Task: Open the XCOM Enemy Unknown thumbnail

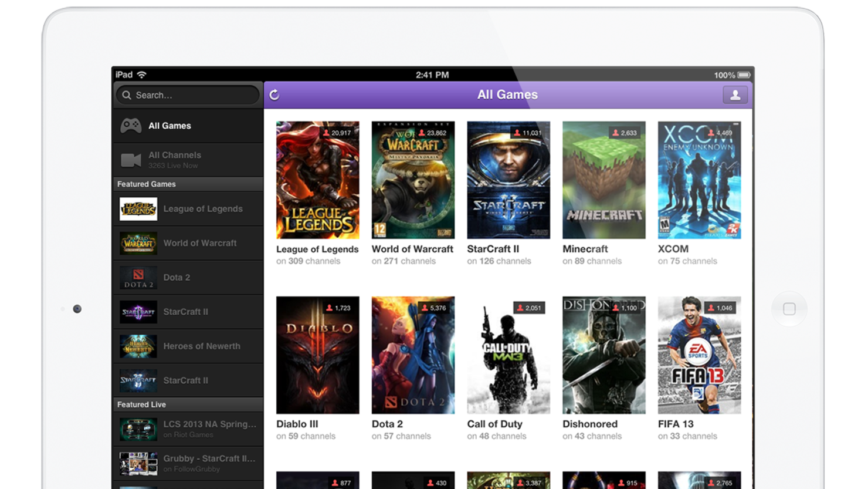Action: click(x=699, y=180)
